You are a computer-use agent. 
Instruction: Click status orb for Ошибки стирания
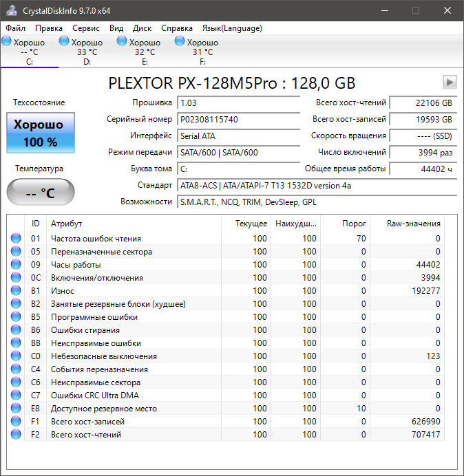16,329
